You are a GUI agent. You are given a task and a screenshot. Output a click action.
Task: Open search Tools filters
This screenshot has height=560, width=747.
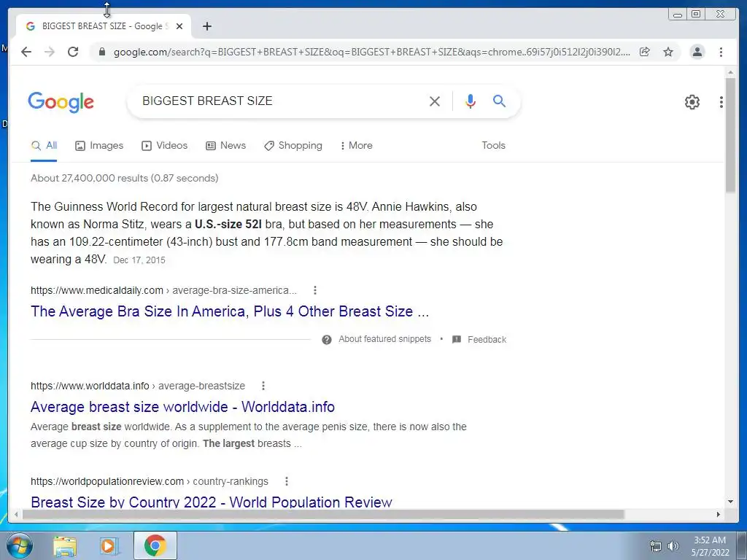493,145
